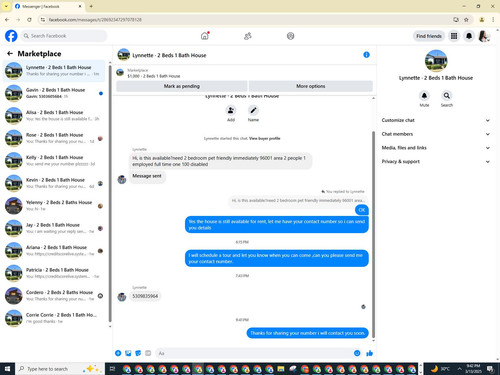Image resolution: width=500 pixels, height=375 pixels.
Task: Open emoji picker in message box
Action: coord(357,353)
